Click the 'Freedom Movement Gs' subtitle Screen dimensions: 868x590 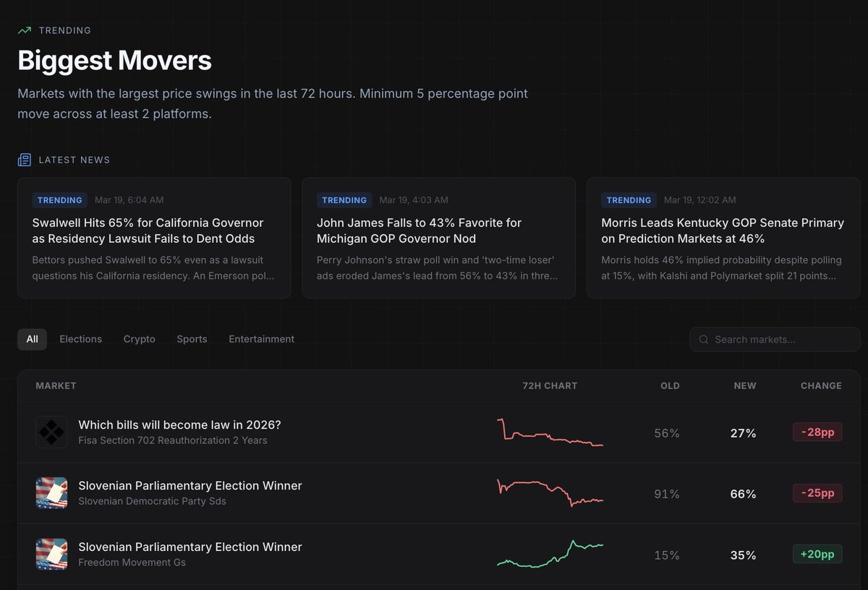pos(132,563)
